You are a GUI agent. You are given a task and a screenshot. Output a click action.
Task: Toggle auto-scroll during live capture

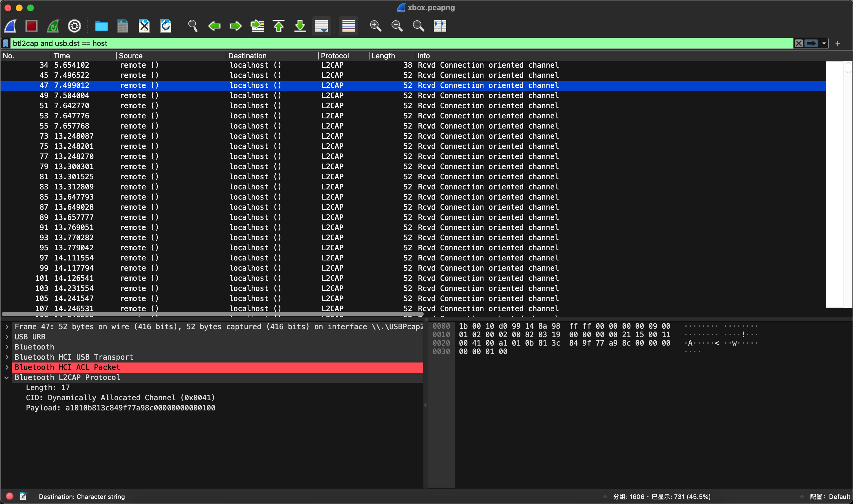(322, 26)
